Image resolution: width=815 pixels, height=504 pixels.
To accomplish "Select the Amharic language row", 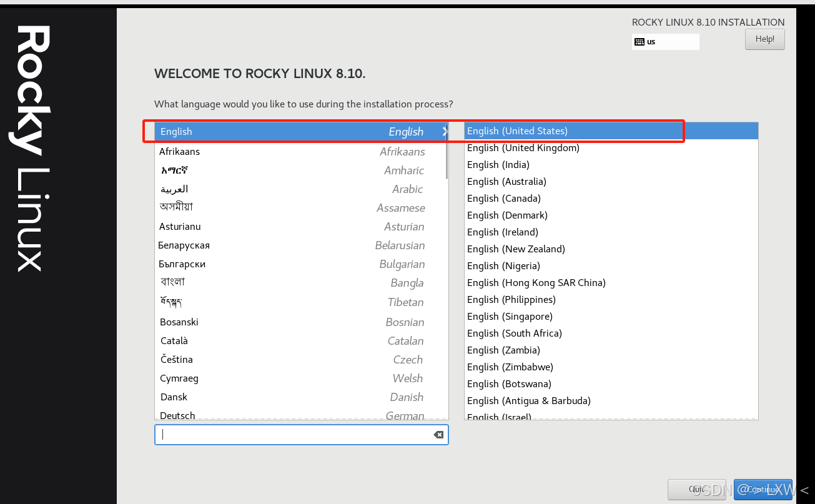I will click(301, 170).
